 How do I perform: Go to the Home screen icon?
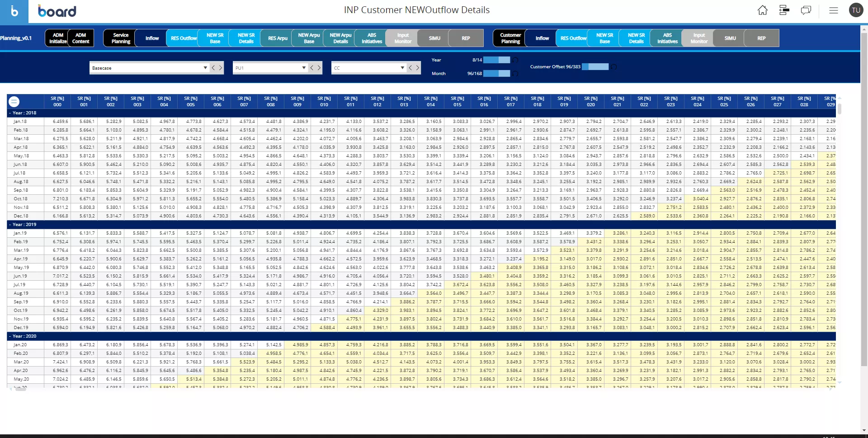762,10
